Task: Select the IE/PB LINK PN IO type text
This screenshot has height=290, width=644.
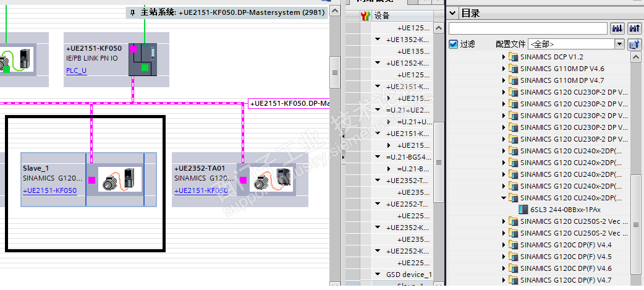Action: (x=92, y=58)
